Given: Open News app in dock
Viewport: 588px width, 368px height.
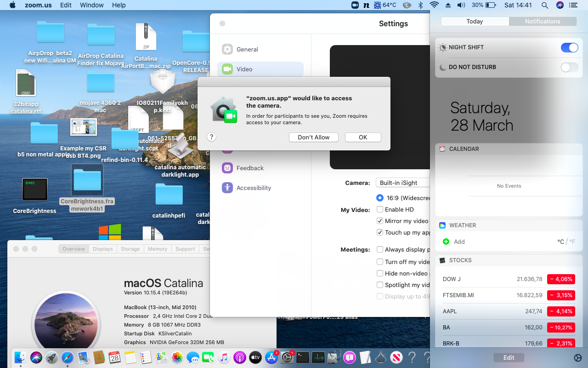Looking at the screenshot, I should 396,357.
